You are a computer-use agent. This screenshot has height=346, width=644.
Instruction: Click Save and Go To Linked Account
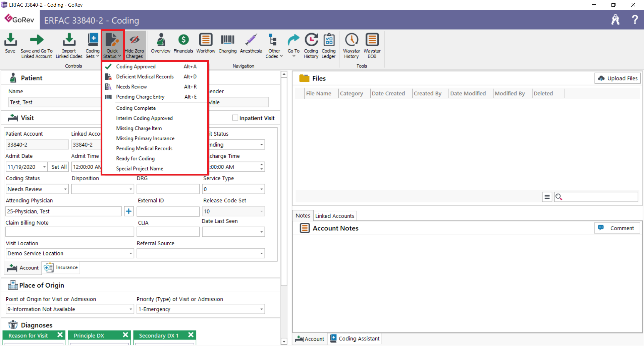(37, 46)
